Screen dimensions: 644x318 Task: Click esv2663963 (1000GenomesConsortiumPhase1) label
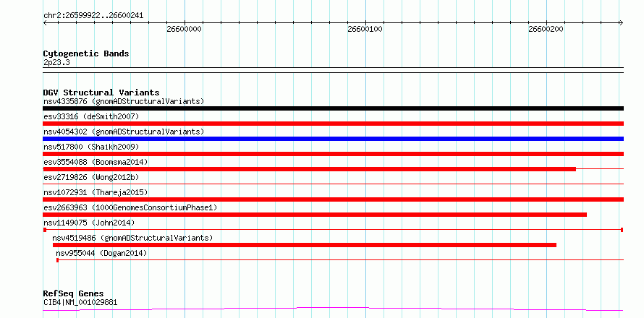pyautogui.click(x=130, y=207)
